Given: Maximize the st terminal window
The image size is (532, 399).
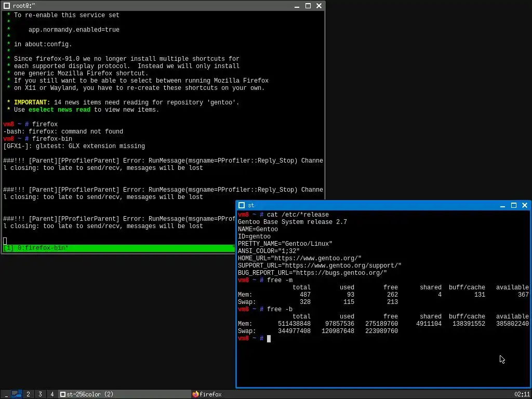Looking at the screenshot, I should pyautogui.click(x=514, y=205).
